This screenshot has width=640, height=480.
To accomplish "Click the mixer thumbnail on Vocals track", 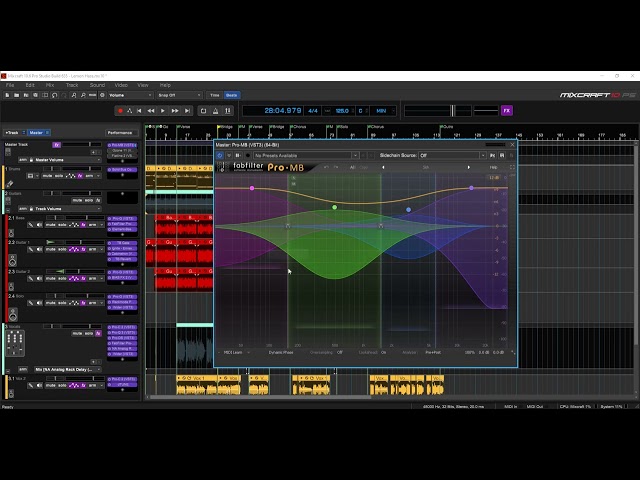I will 15,343.
